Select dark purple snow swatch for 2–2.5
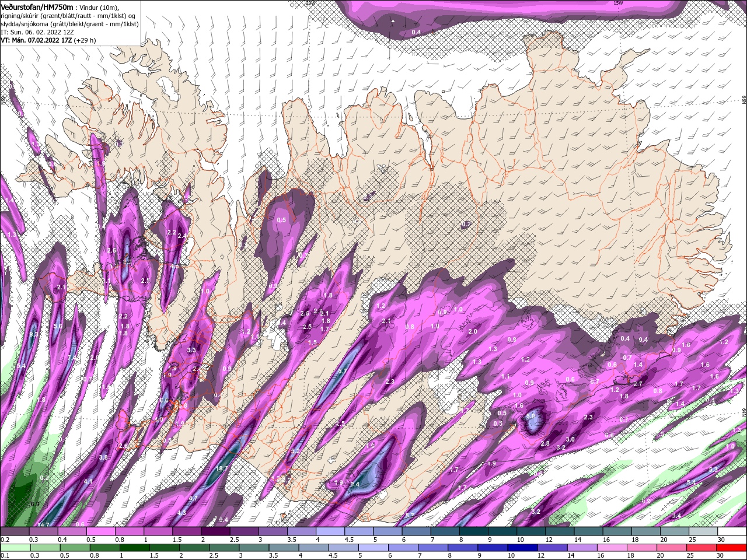 click(214, 531)
